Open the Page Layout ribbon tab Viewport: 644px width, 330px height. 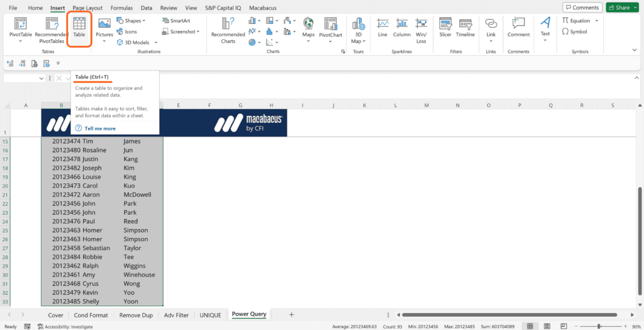point(87,8)
